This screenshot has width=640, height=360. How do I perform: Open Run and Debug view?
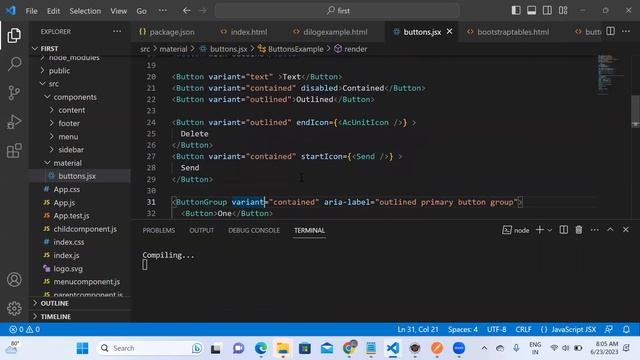tap(14, 122)
